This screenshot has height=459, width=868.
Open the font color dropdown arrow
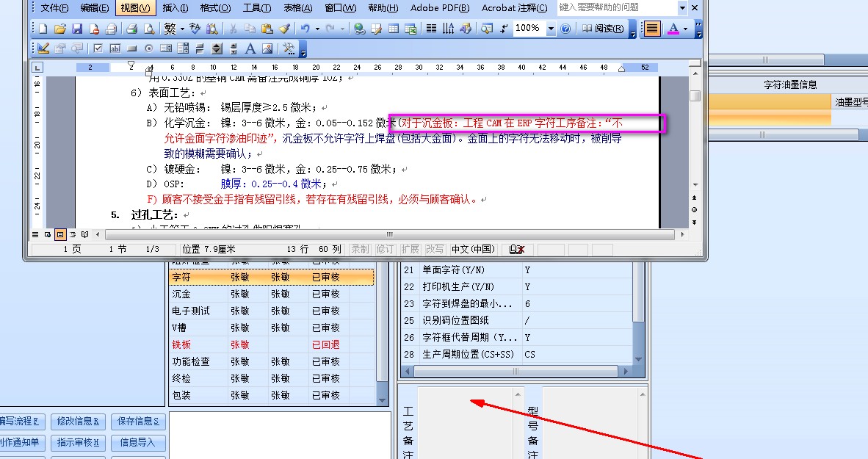[x=685, y=28]
